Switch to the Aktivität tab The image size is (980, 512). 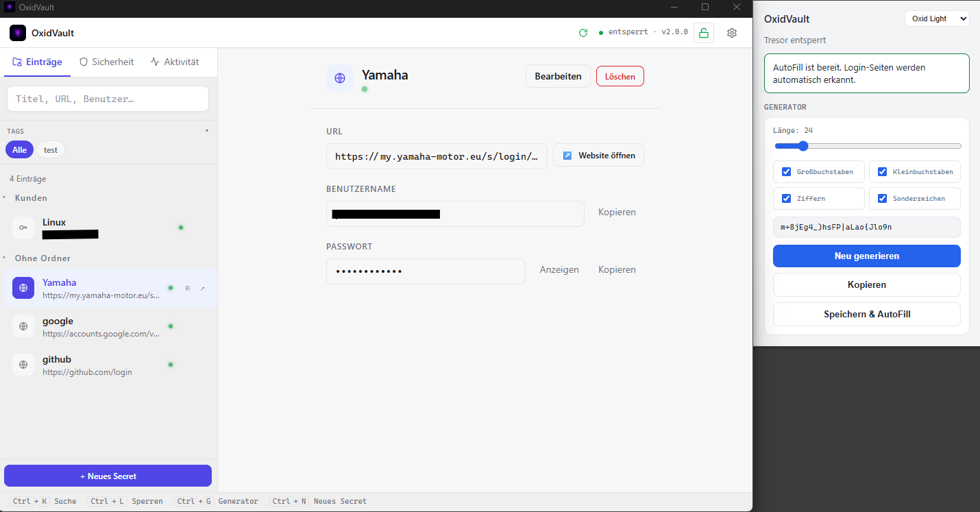[175, 62]
